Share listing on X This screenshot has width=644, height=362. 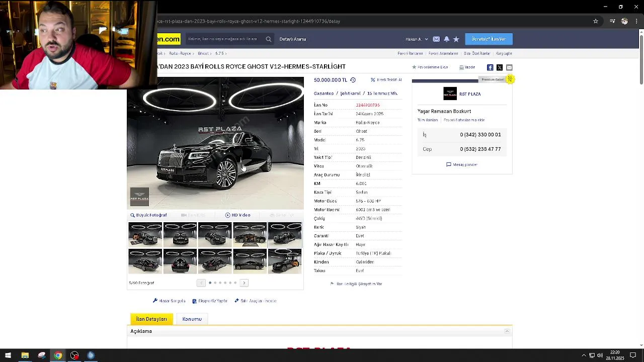[500, 67]
